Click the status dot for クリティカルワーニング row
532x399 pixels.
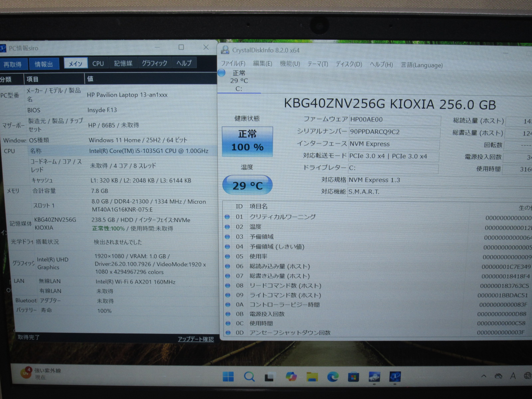tap(227, 217)
